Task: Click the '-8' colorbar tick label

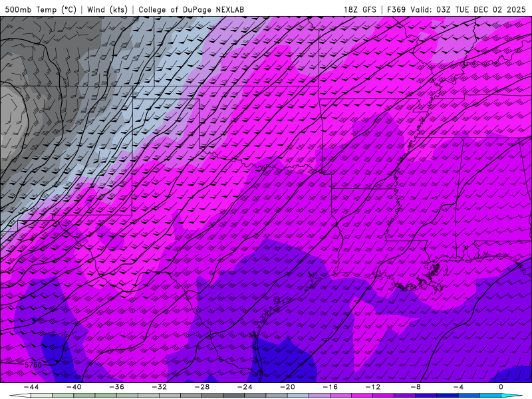Action: (416, 387)
